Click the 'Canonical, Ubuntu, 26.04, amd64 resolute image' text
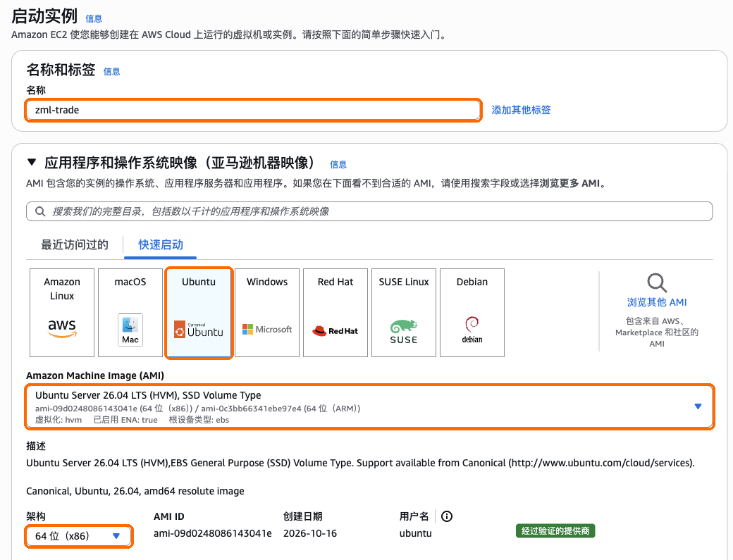 (x=135, y=491)
